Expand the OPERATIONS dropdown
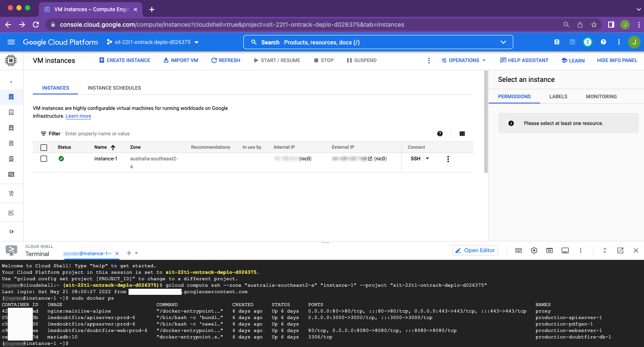 coord(464,60)
